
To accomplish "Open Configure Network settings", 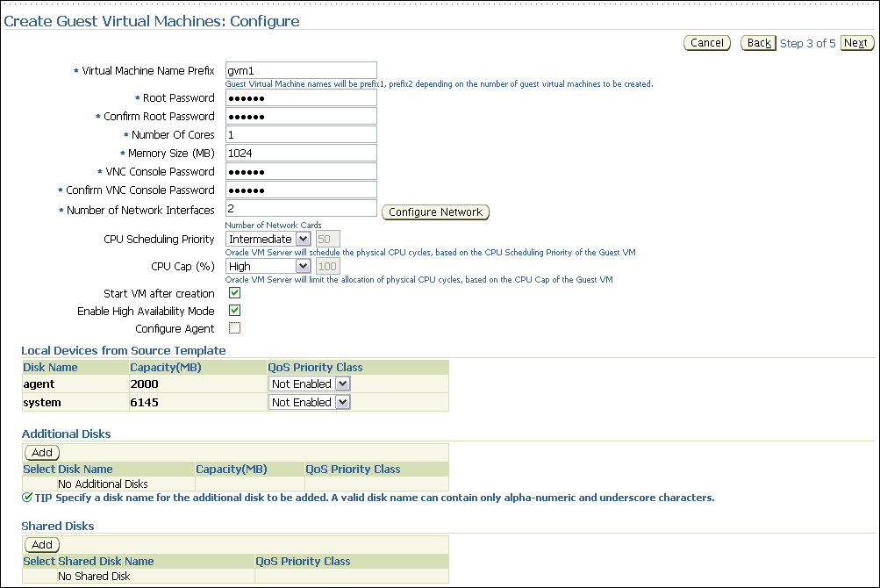I will tap(435, 212).
